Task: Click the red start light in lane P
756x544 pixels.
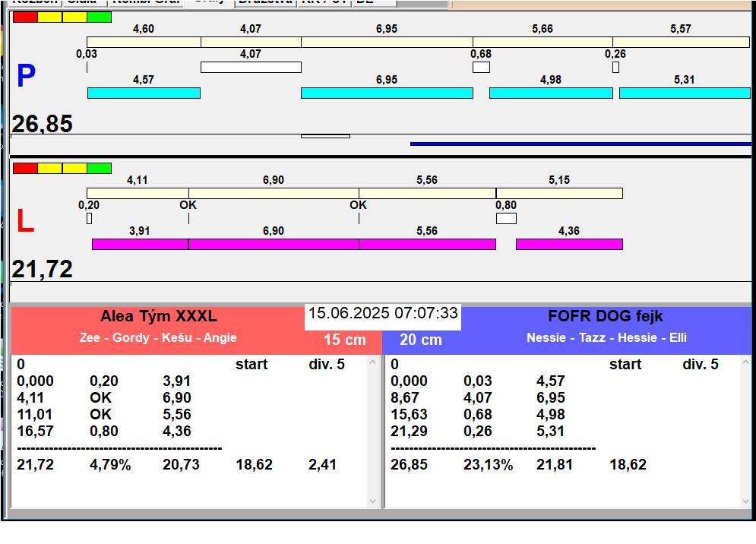Action: [x=25, y=17]
